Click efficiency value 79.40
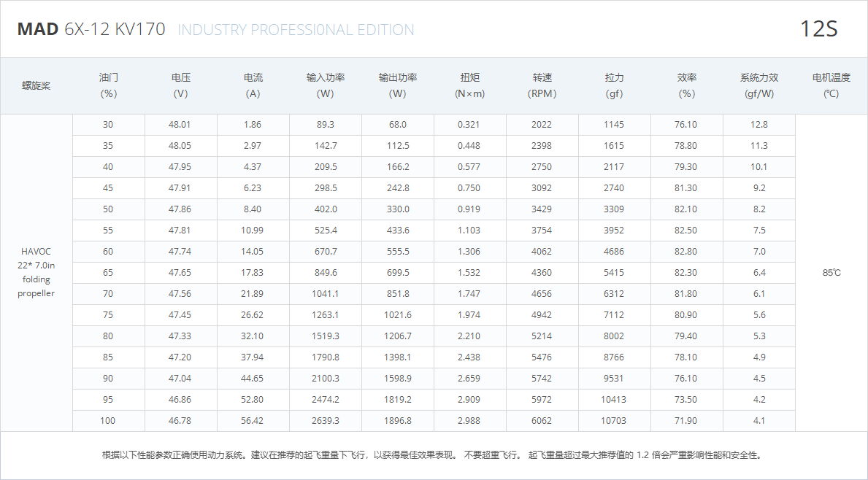The image size is (868, 480). tap(686, 336)
